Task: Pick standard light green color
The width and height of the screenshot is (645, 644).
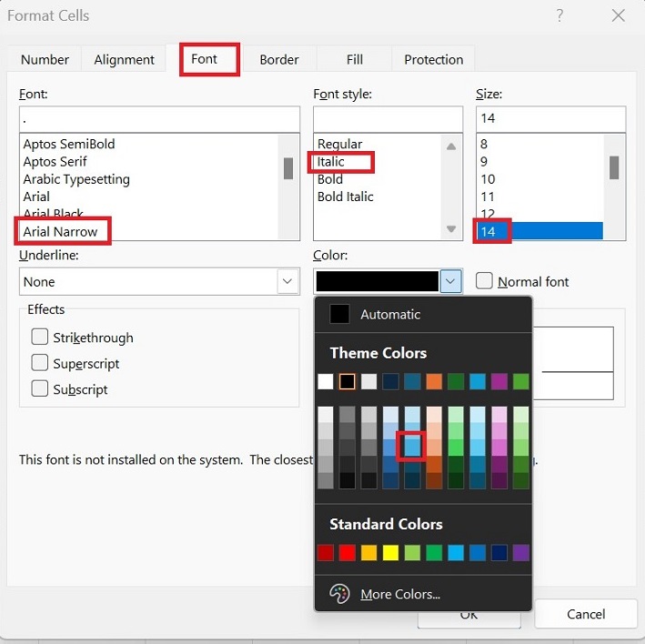Action: point(412,553)
